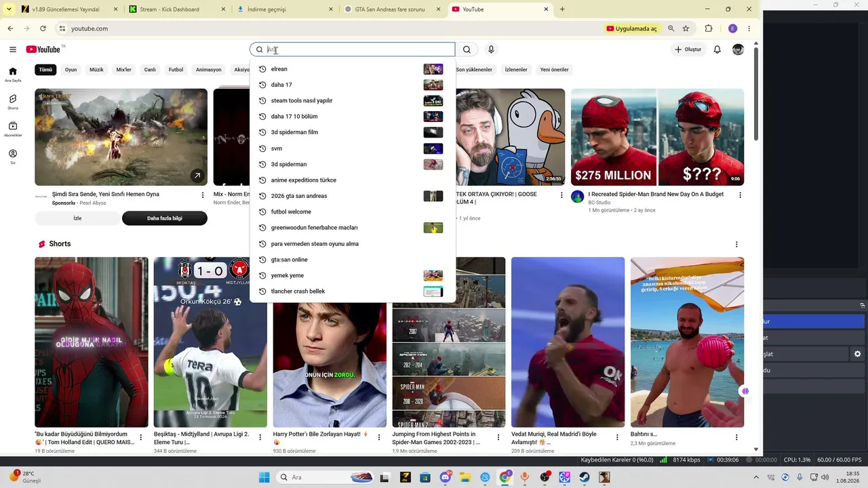
Task: Open the YouTube account avatar menu
Action: click(738, 49)
